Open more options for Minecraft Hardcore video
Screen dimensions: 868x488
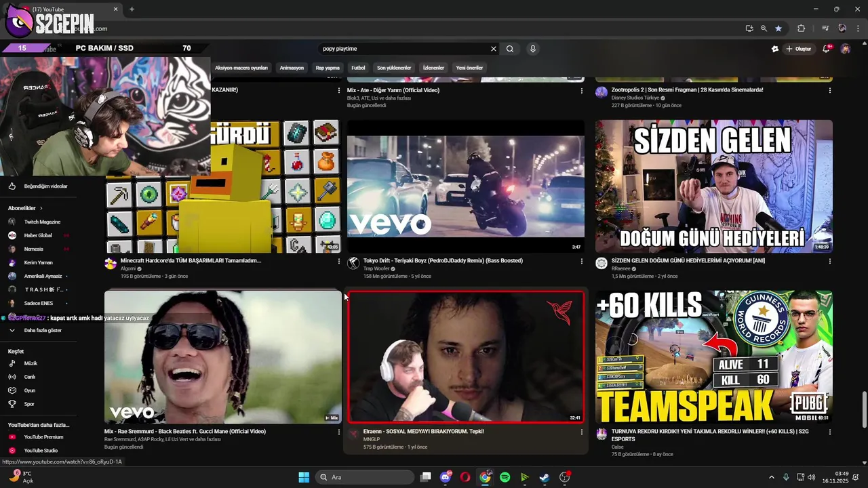pos(339,261)
